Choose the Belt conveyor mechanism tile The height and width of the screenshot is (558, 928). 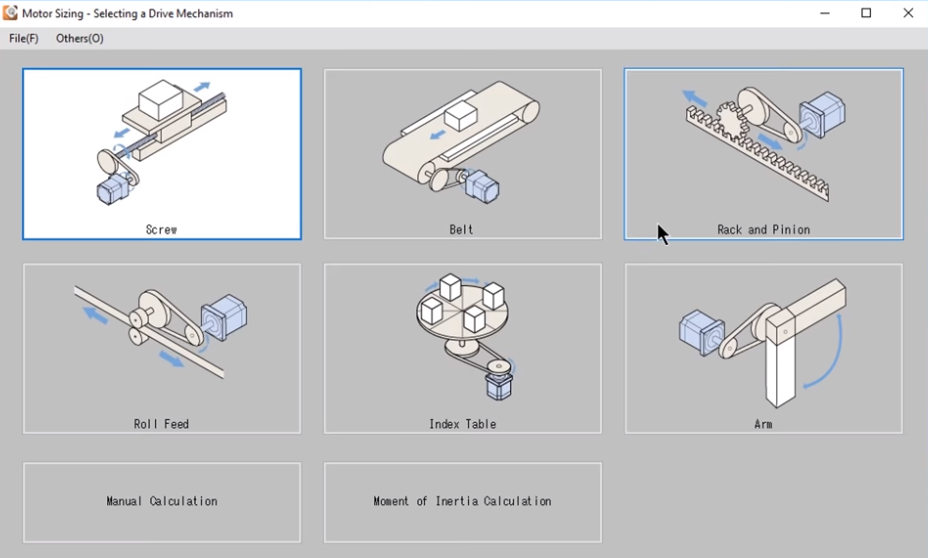462,154
